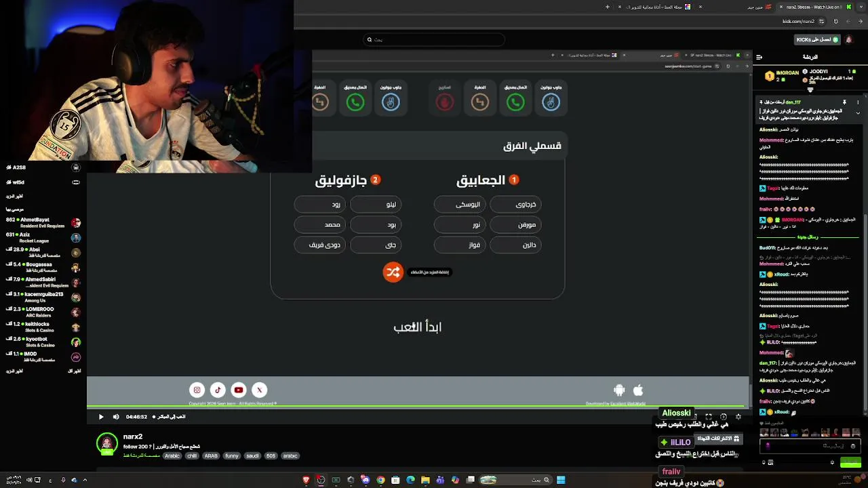Open File Explorer from the taskbar
This screenshot has height=488, width=868.
click(425, 480)
